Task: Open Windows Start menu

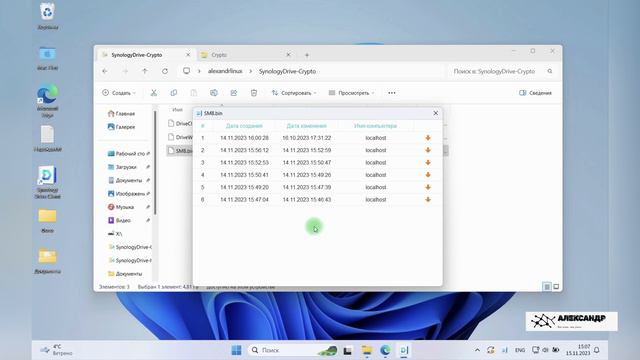Action: click(236, 350)
